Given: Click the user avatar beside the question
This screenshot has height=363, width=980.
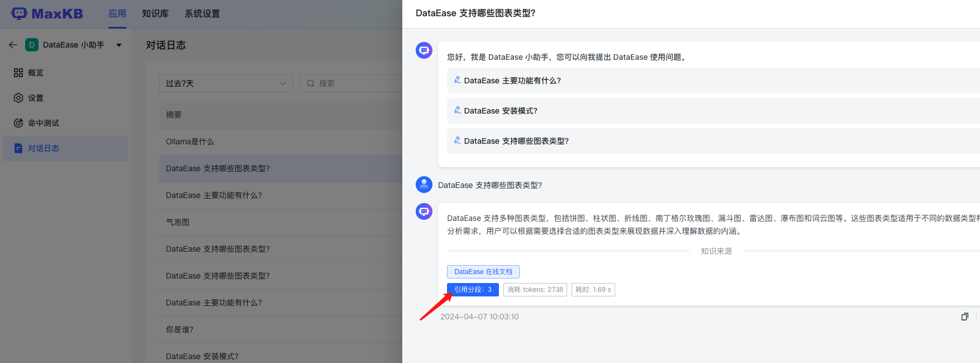Looking at the screenshot, I should click(x=424, y=185).
